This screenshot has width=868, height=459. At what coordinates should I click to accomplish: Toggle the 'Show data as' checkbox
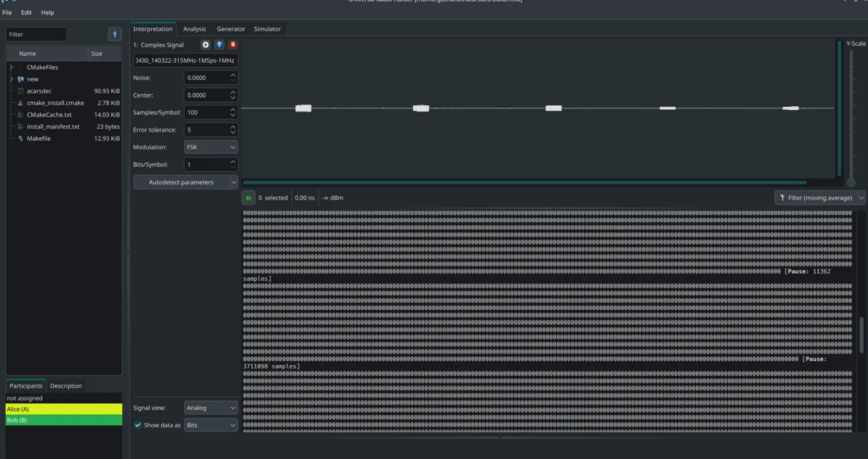pyautogui.click(x=138, y=425)
